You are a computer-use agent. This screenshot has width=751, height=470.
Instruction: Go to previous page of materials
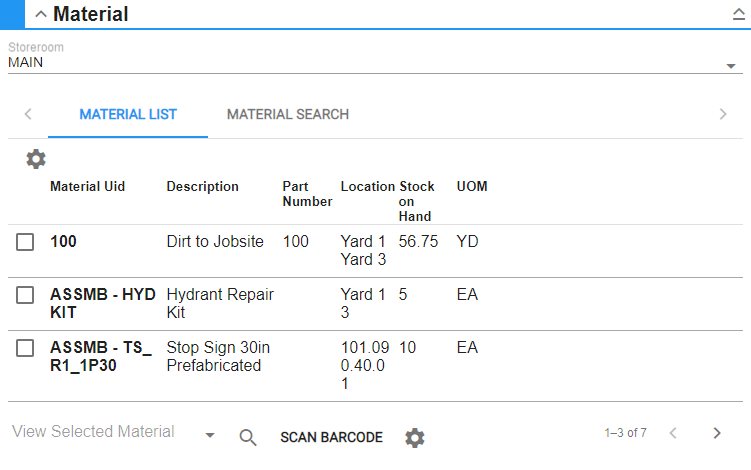tap(673, 433)
